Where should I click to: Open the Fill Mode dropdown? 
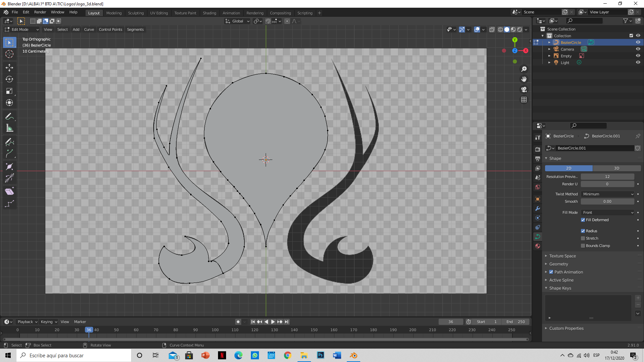coord(608,213)
